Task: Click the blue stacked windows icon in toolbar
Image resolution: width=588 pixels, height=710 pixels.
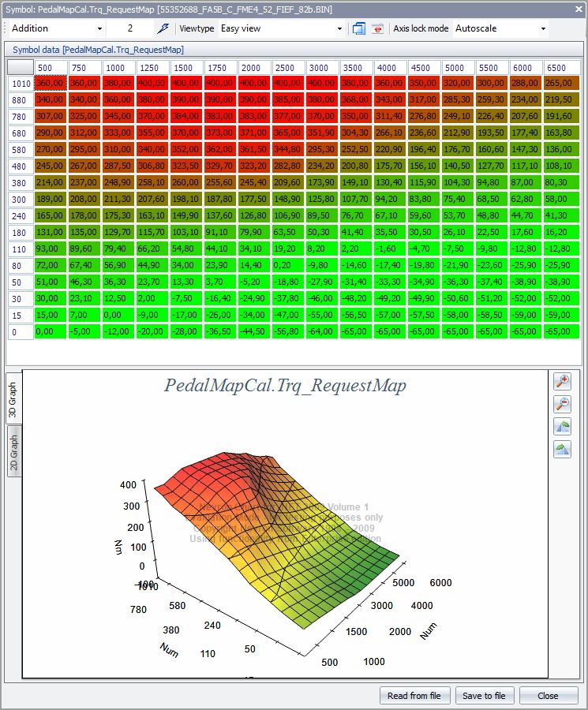Action: 359,28
